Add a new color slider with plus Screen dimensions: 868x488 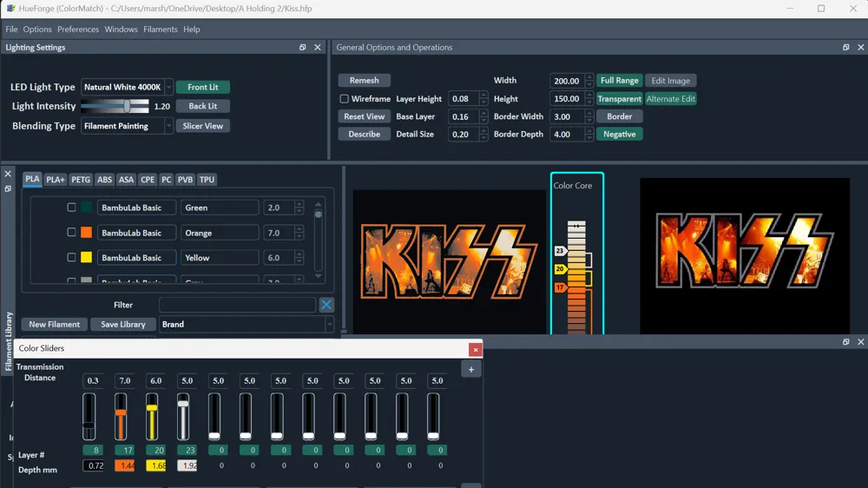coord(471,369)
